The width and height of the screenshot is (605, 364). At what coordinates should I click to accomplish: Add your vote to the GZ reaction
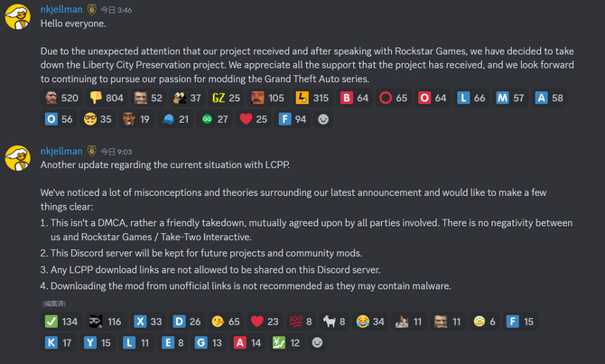point(227,98)
